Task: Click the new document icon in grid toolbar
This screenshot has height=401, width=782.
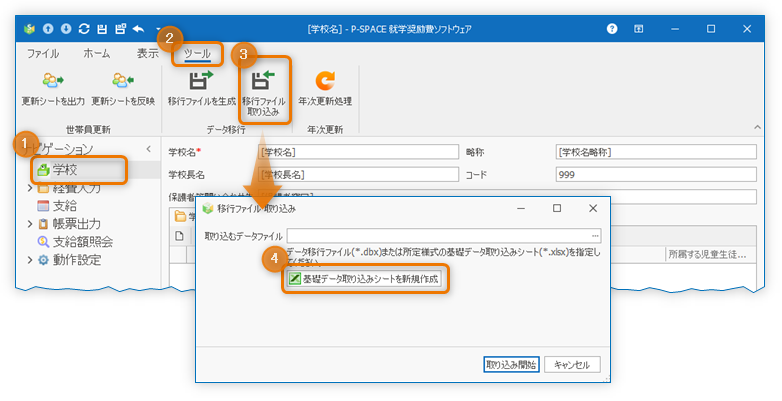Action: (180, 235)
